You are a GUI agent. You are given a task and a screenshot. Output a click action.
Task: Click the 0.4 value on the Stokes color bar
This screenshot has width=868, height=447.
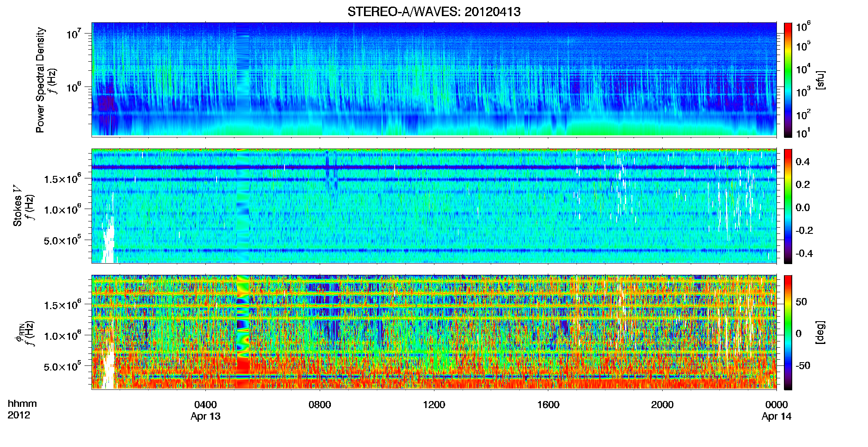click(803, 162)
